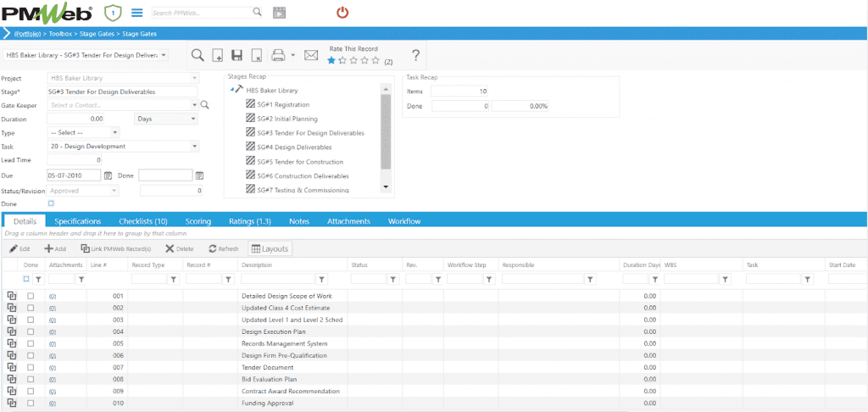The width and height of the screenshot is (868, 412).
Task: Switch to the Ratings (1.3) tab
Action: click(x=250, y=221)
